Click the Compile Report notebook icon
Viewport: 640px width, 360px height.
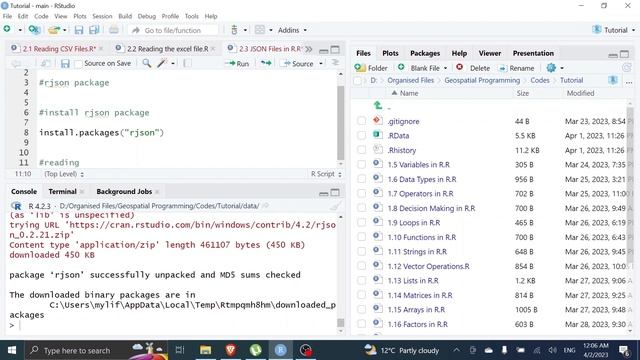click(187, 63)
